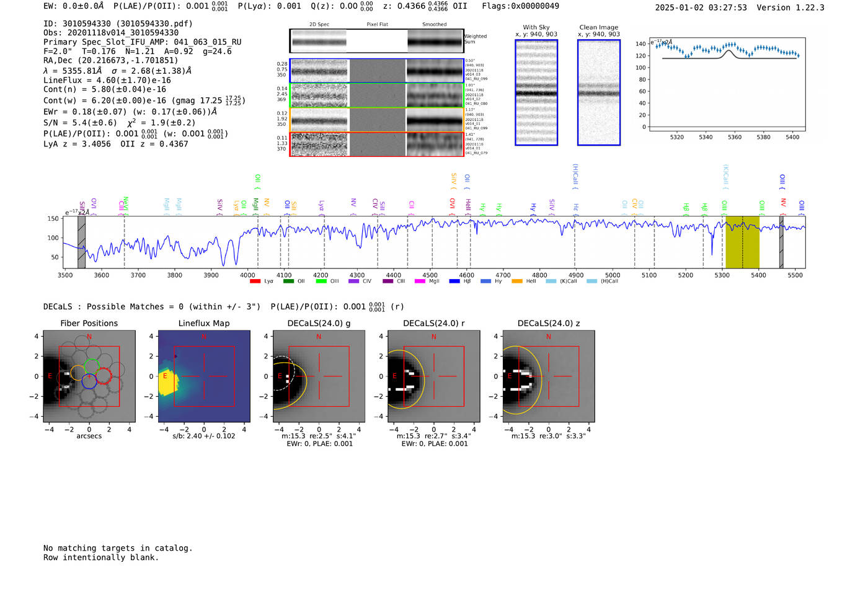
Task: Click the timestamp 2025-01-02 03:27:53
Action: [701, 7]
